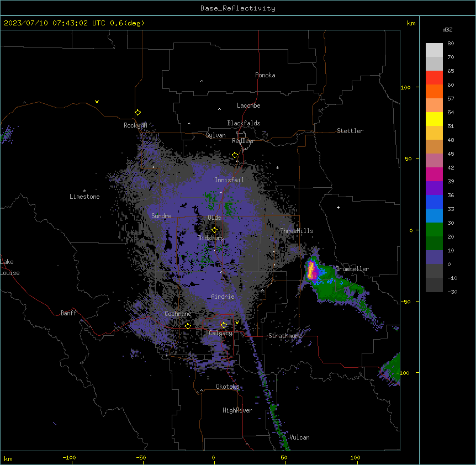This screenshot has width=476, height=465.
Task: Click the yellow diamond marker above Calgary label
Action: click(x=224, y=325)
